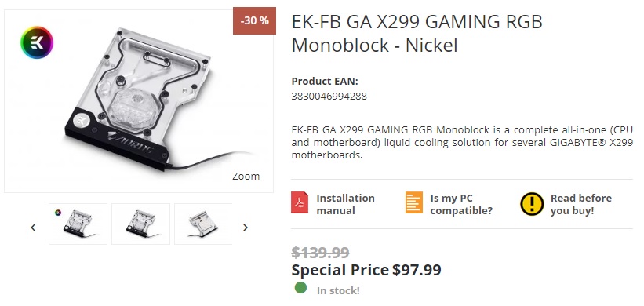Click the orange document compatibility icon

(413, 202)
